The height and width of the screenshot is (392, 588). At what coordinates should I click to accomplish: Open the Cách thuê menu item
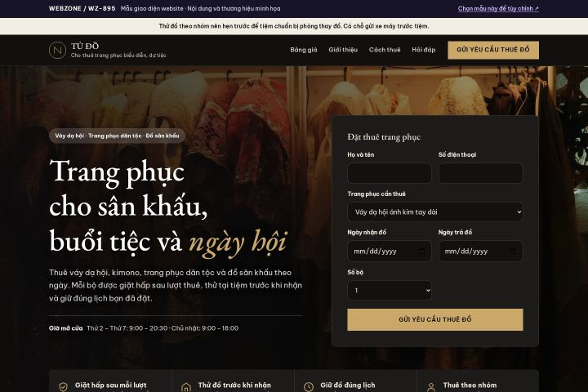pos(385,50)
